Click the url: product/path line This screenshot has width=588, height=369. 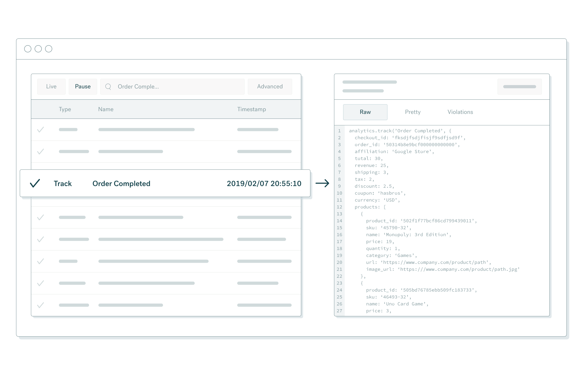click(x=429, y=262)
